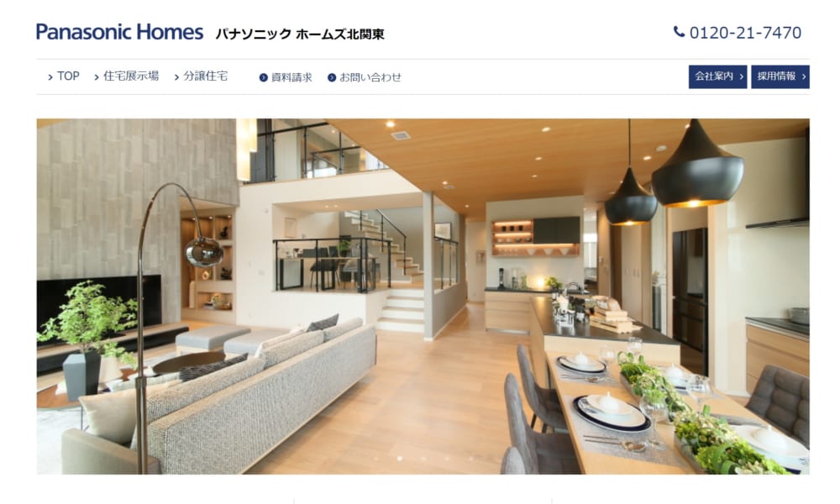Screen dimensions: 840x504
Task: Click the chevron icon before TOP
Action: click(50, 77)
